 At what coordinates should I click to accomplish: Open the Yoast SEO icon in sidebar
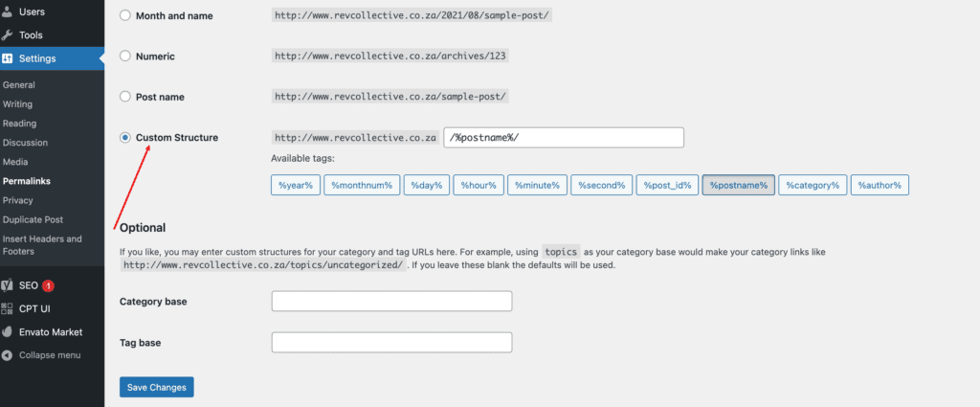pyautogui.click(x=7, y=285)
